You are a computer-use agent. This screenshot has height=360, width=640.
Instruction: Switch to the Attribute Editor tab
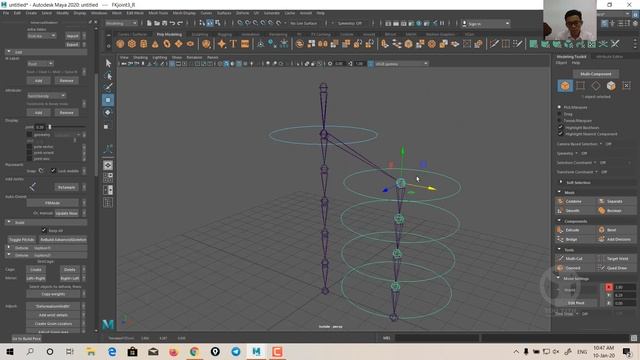(x=609, y=57)
